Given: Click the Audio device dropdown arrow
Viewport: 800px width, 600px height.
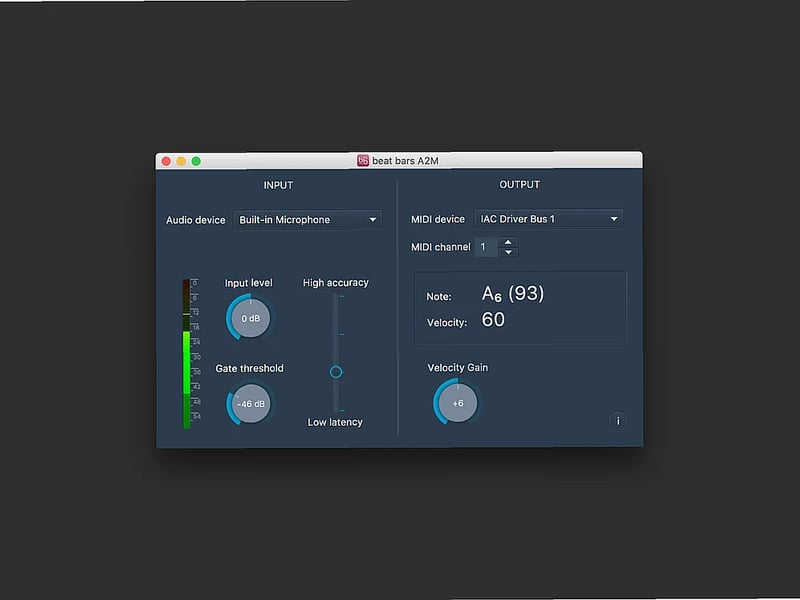Looking at the screenshot, I should tap(373, 220).
